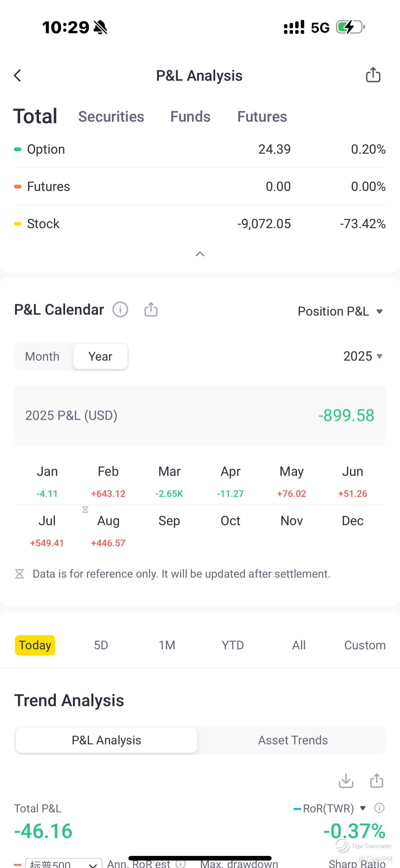Switch calendar to Month view
The image size is (400, 868).
pos(42,356)
